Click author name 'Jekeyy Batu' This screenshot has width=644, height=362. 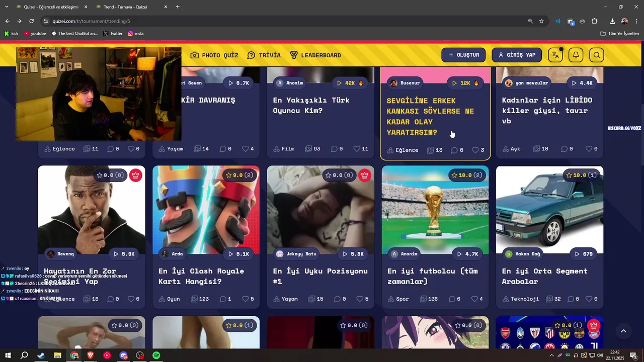[x=301, y=254]
